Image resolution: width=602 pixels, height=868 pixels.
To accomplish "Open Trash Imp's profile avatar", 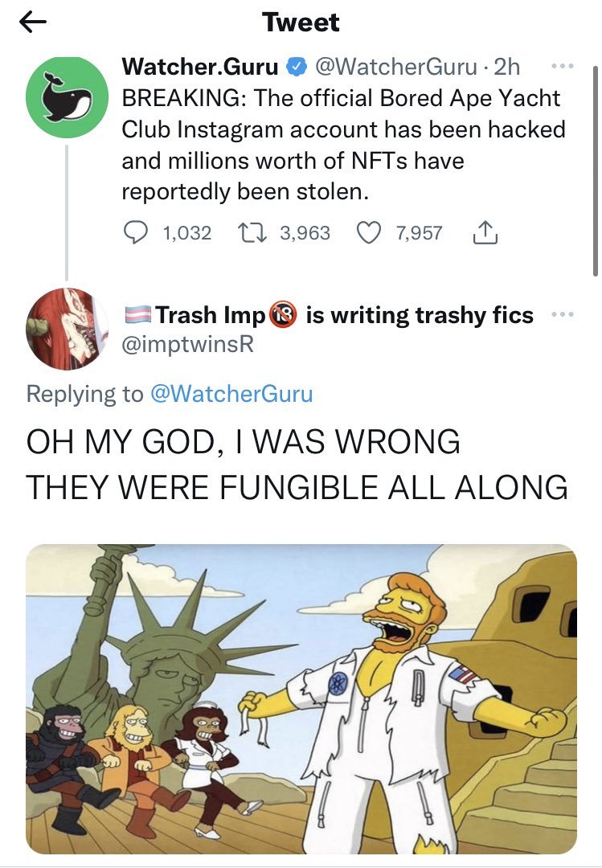I will tap(66, 327).
